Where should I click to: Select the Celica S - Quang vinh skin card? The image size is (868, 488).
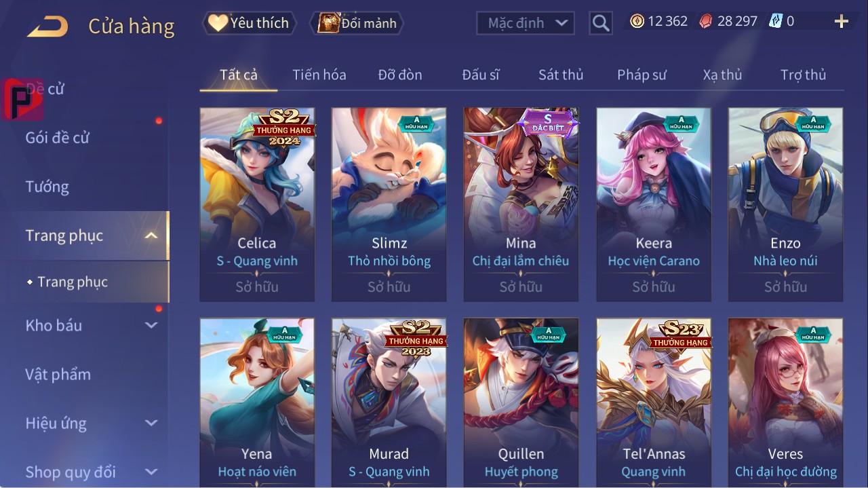tap(257, 204)
